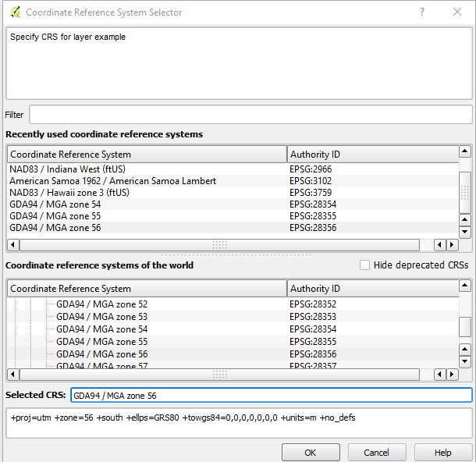Click EPSG:2966 authority ID cell
476x462 pixels.
(311, 169)
